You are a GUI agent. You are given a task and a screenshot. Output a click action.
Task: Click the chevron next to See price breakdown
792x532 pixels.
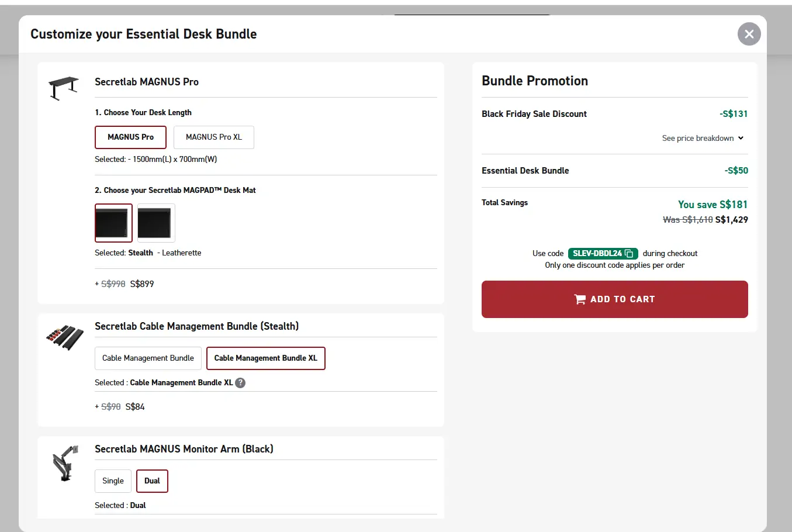pos(741,139)
